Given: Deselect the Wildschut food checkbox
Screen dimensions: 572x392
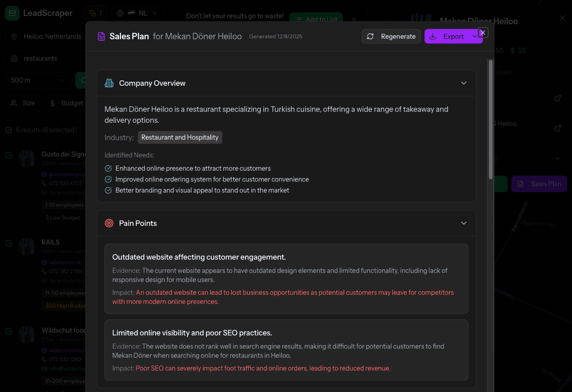Looking at the screenshot, I should tap(8, 331).
